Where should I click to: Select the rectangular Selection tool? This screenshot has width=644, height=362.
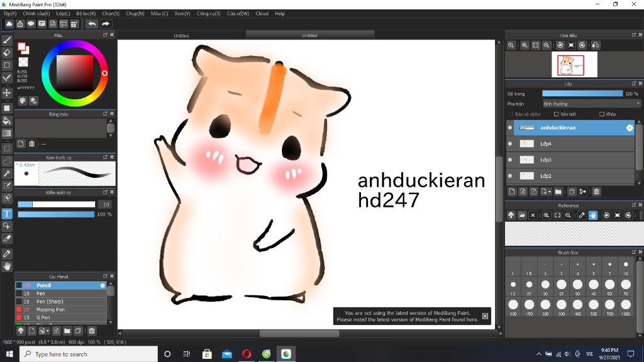[x=7, y=148]
